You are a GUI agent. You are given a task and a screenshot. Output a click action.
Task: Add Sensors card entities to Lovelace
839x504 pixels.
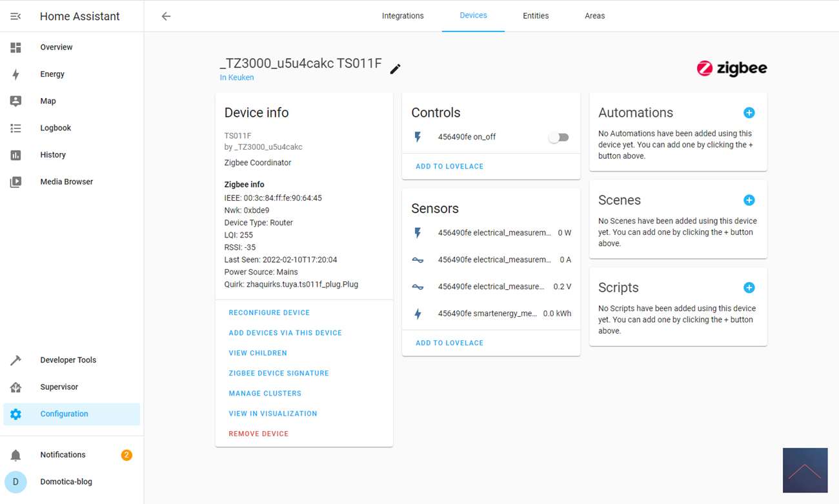[449, 343]
